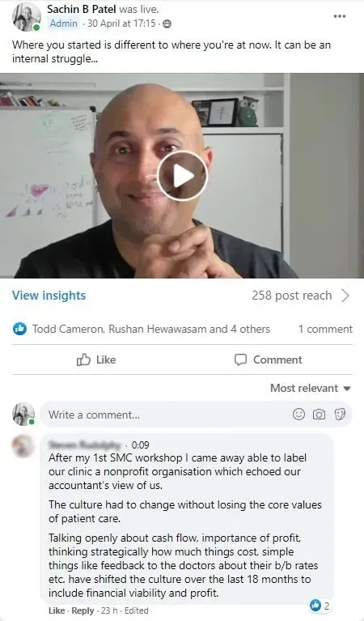Open the 1 comment link
The width and height of the screenshot is (364, 621).
(325, 329)
